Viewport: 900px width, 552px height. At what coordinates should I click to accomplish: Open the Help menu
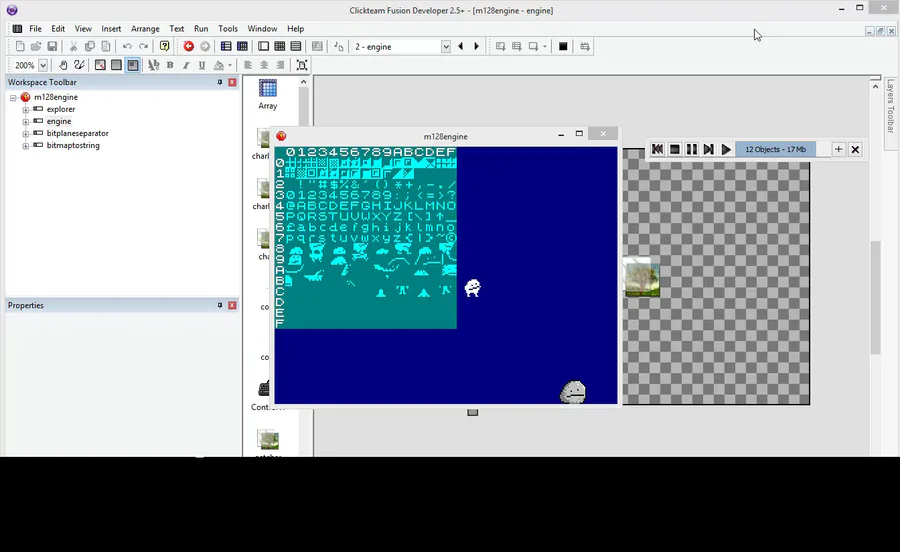[296, 29]
